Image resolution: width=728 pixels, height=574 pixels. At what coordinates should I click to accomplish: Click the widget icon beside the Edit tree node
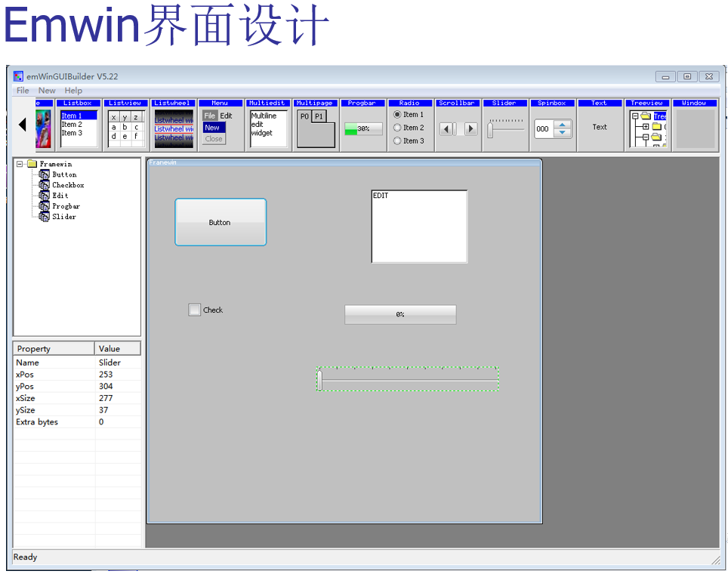pos(44,196)
